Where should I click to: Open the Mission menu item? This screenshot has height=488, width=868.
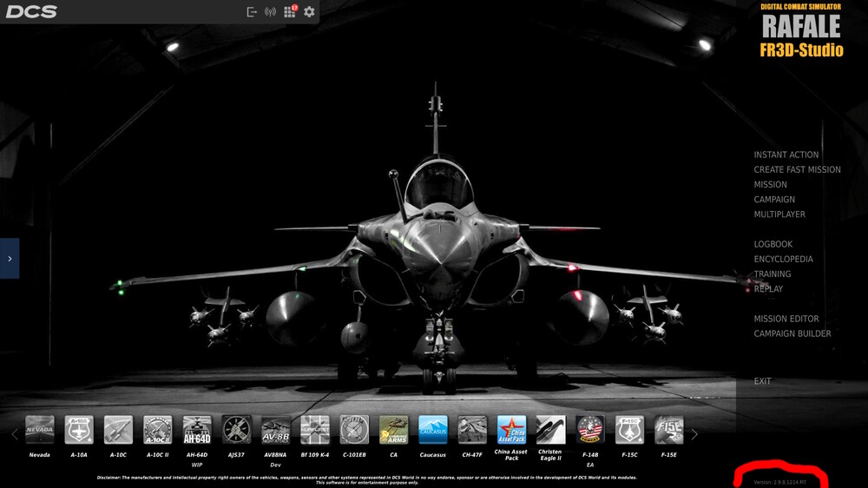pos(770,185)
